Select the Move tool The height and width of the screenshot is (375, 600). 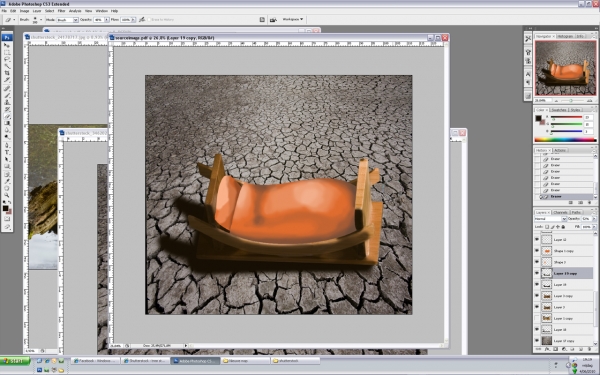(7, 45)
